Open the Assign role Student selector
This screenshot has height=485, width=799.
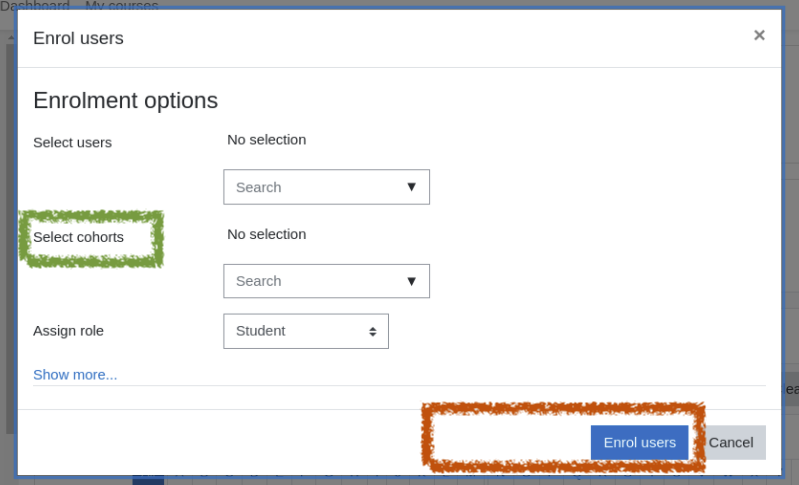coord(306,331)
